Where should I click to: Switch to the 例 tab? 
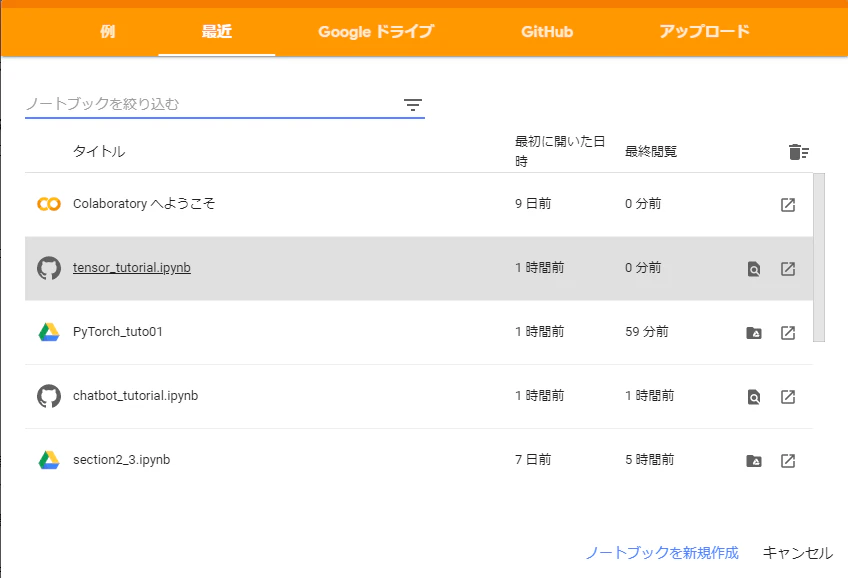click(108, 31)
